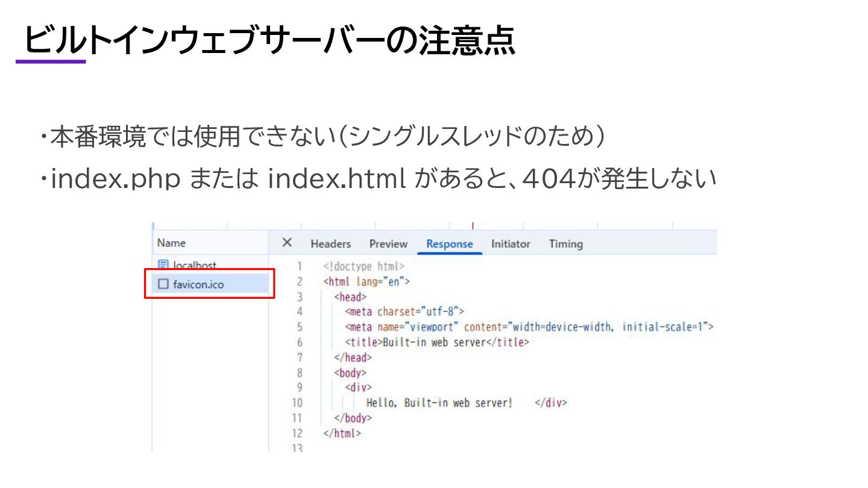Select the favicon.ico request name

[198, 284]
